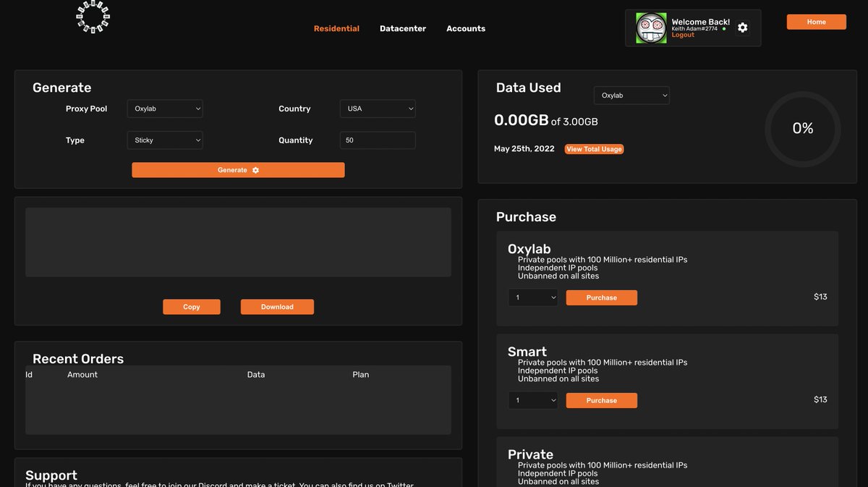Log out via Logout link
This screenshot has height=487, width=868.
[x=683, y=35]
